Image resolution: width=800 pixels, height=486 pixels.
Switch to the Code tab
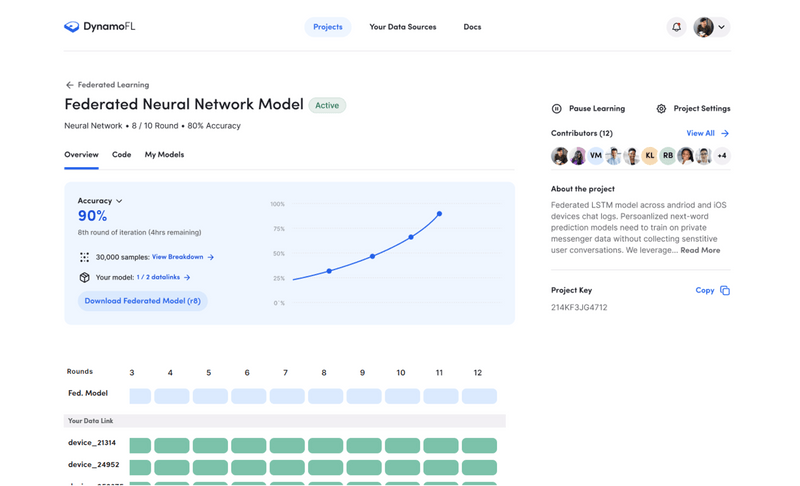point(121,155)
